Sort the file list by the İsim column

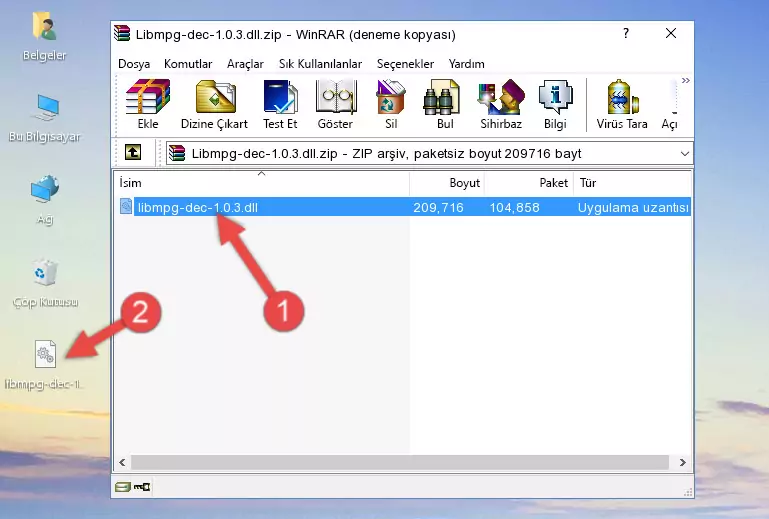262,183
